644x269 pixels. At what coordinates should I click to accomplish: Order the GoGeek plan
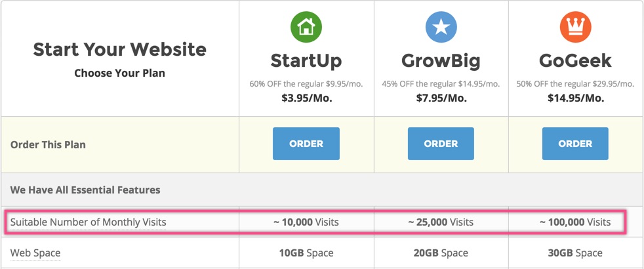575,144
